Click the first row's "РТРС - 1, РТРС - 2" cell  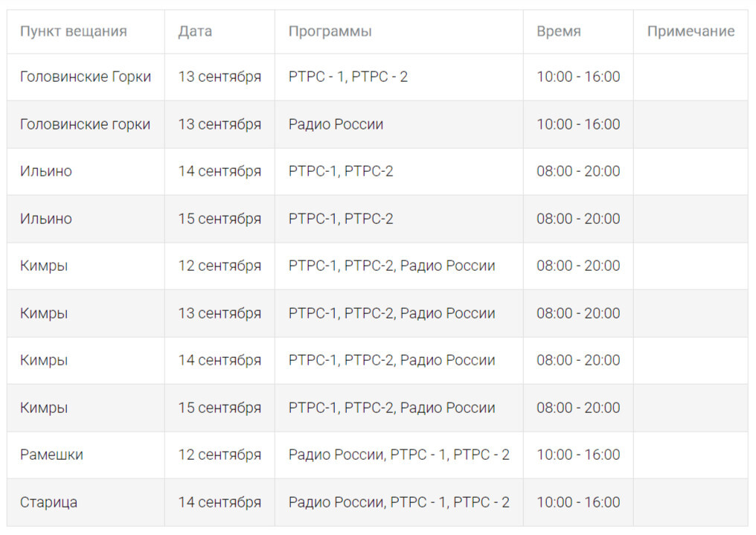[x=347, y=77]
